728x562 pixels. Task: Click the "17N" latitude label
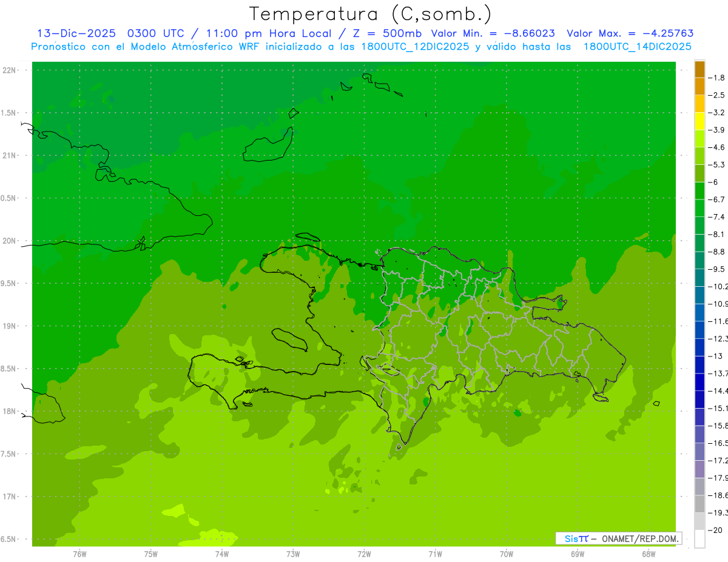tap(10, 497)
